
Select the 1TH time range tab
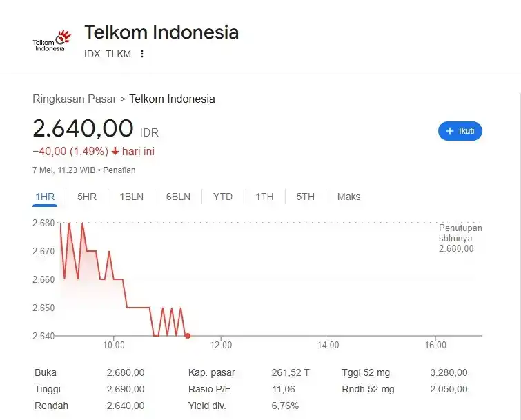[x=264, y=197]
